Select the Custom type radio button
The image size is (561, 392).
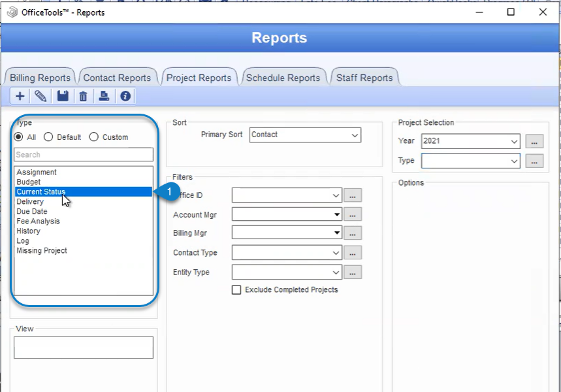94,137
